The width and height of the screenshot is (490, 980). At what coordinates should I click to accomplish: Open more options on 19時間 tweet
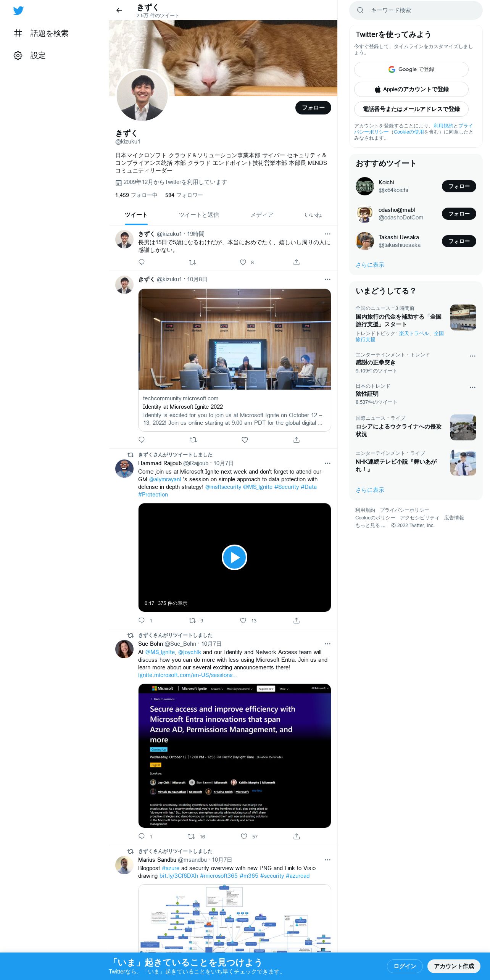point(327,234)
